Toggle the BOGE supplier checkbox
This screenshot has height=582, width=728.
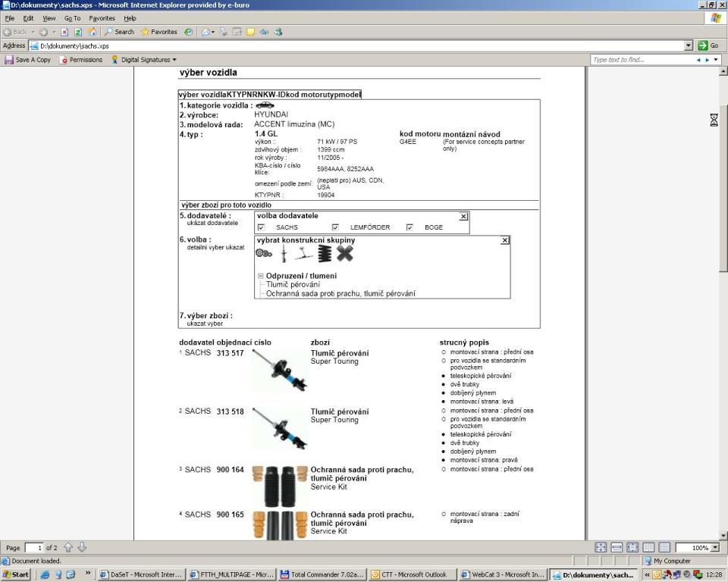[409, 227]
